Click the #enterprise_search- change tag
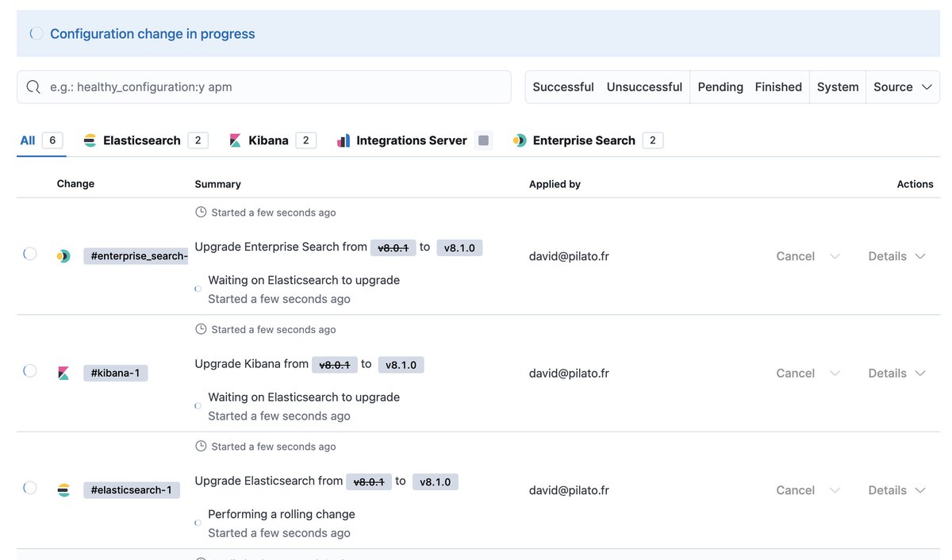Image resolution: width=952 pixels, height=560 pixels. [136, 256]
